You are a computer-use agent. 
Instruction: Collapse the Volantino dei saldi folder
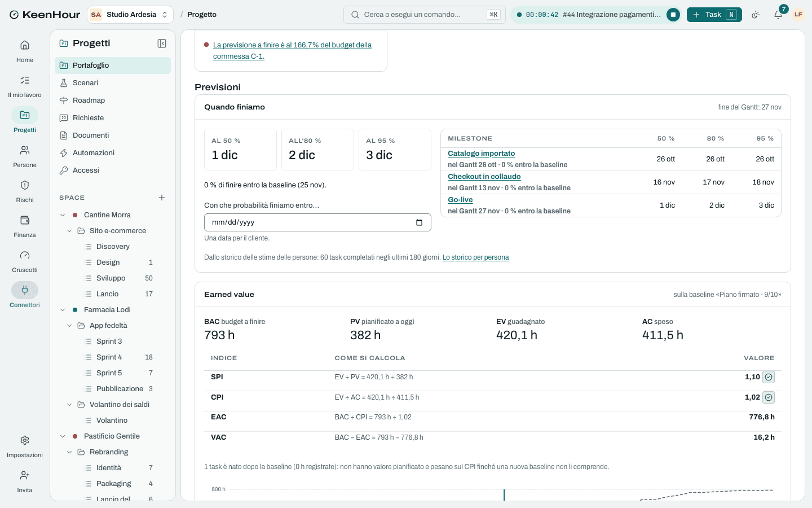tap(69, 405)
